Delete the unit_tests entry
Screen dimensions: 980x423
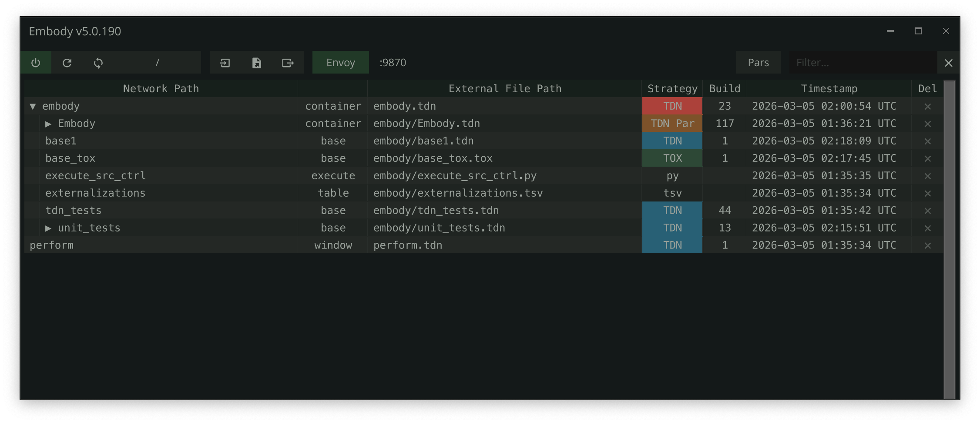coord(928,228)
